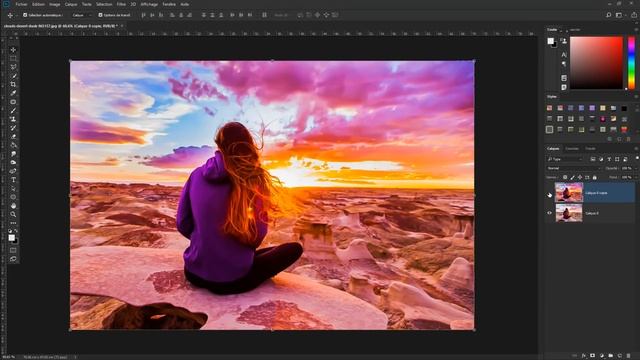Toggle Quick Mask mode icon

pyautogui.click(x=13, y=250)
